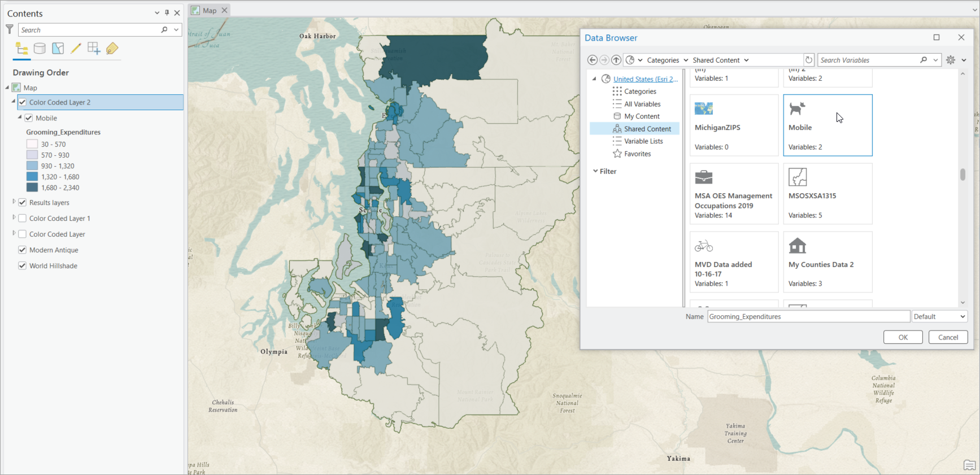Viewport: 980px width, 475px height.
Task: Expand Results layers group
Action: pyautogui.click(x=14, y=202)
